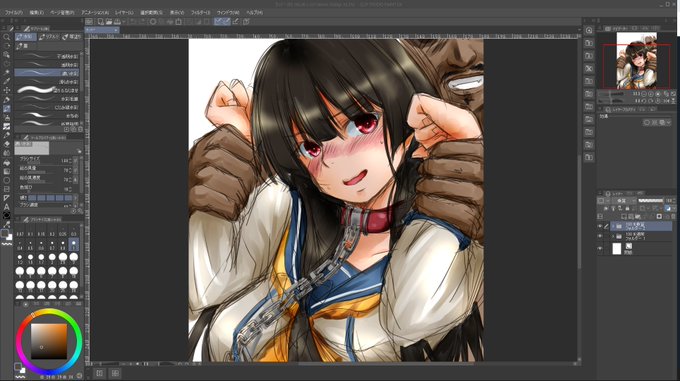The height and width of the screenshot is (381, 680).
Task: Click the Undo arrow in command bar
Action: tap(134, 22)
